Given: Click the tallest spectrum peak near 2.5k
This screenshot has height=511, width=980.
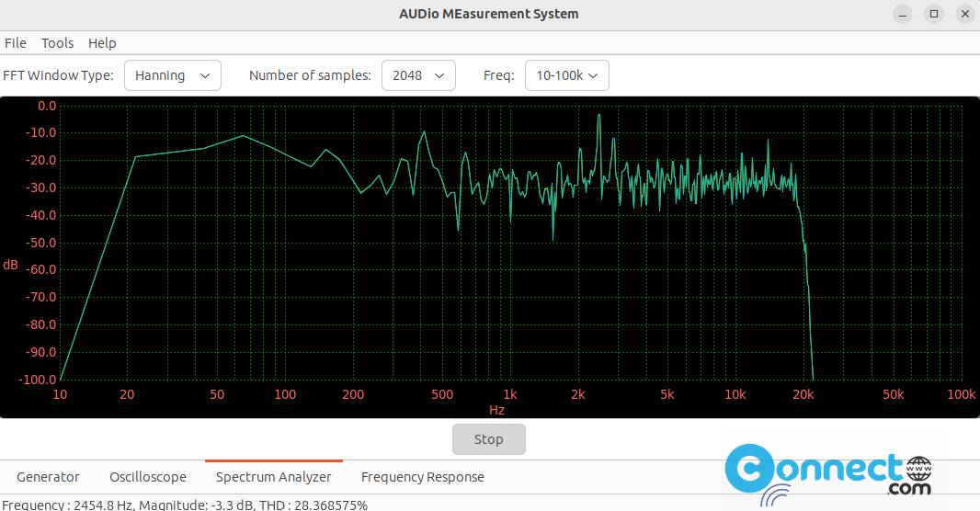Looking at the screenshot, I should click(x=598, y=116).
